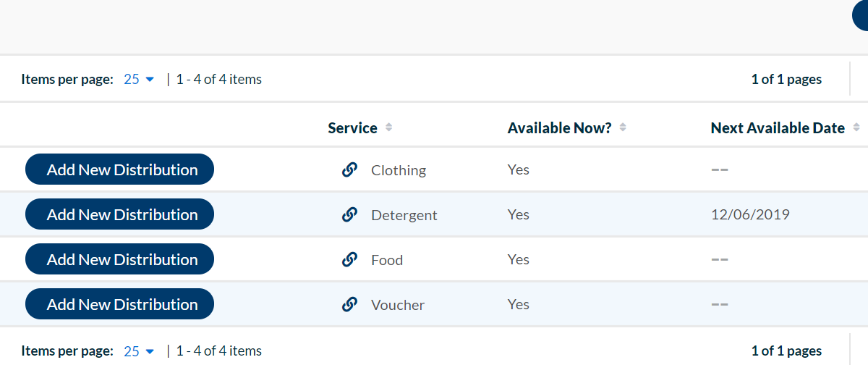Screen dimensions: 868x365
Task: Open top items per page dropdown
Action: click(139, 80)
